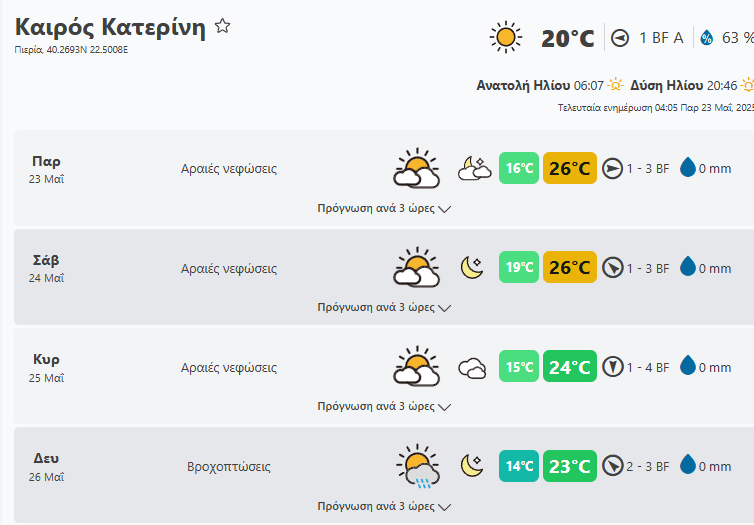Click the humidity percent icon
Image resolution: width=754 pixels, height=525 pixels.
pyautogui.click(x=707, y=38)
